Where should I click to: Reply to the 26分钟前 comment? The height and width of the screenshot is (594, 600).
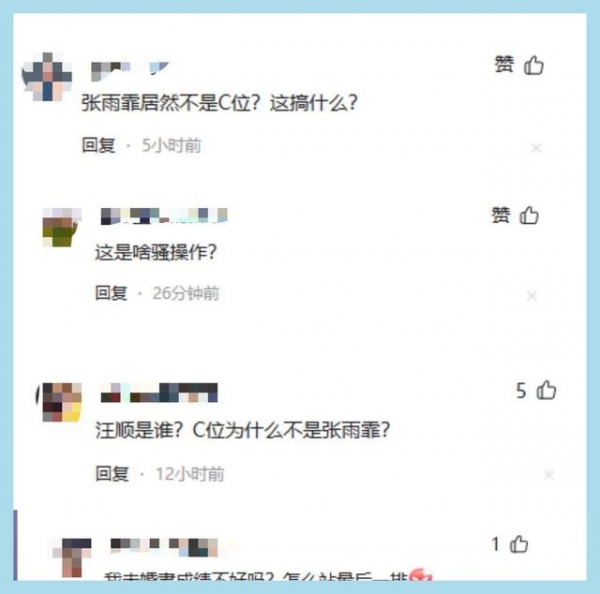tap(111, 293)
